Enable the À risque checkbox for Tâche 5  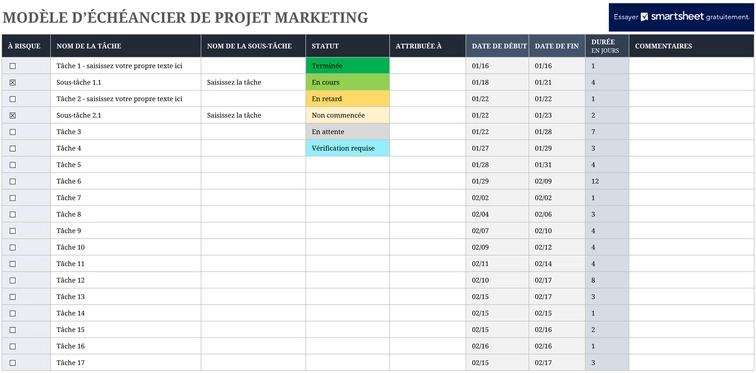tap(13, 165)
